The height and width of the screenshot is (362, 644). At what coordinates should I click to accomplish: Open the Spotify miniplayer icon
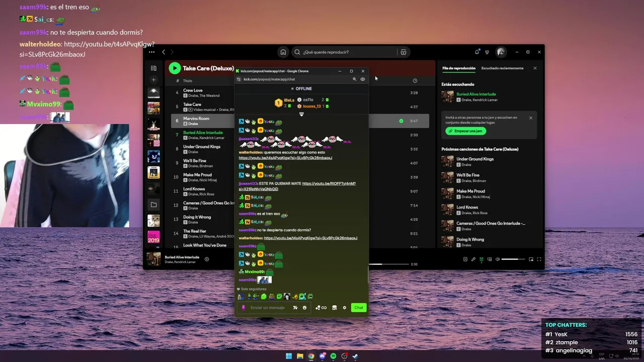click(x=531, y=259)
